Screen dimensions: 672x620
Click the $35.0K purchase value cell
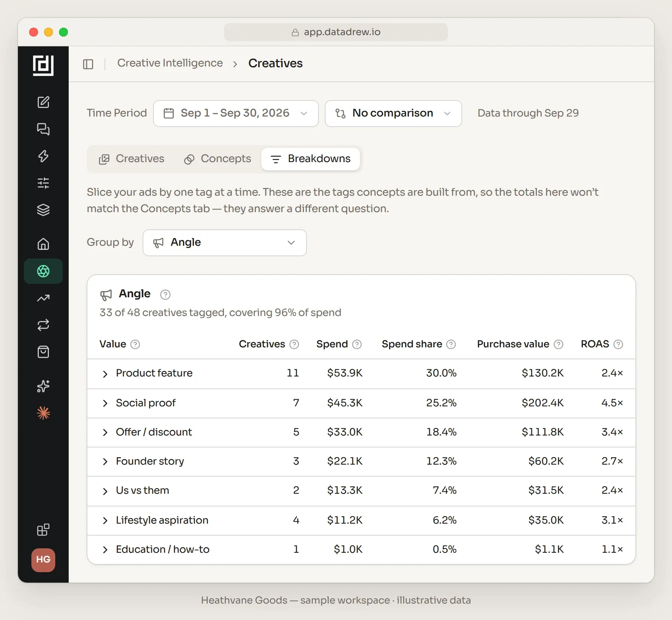[x=546, y=520]
